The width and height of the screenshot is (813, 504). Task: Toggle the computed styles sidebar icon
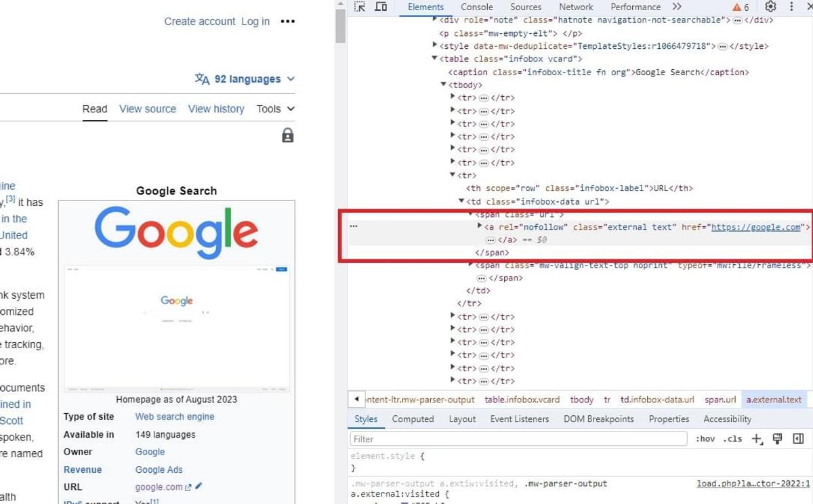[x=798, y=439]
